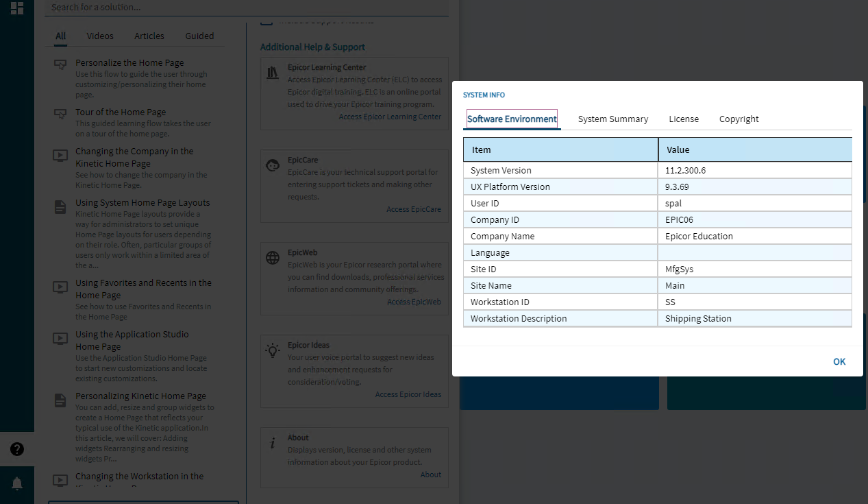Select the Company Name value Epicor Education

(699, 236)
